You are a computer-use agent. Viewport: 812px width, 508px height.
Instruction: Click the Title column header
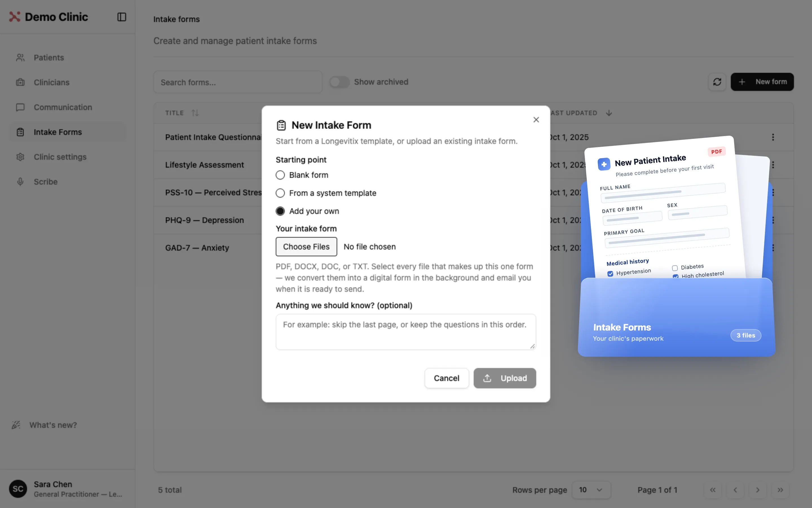point(175,113)
